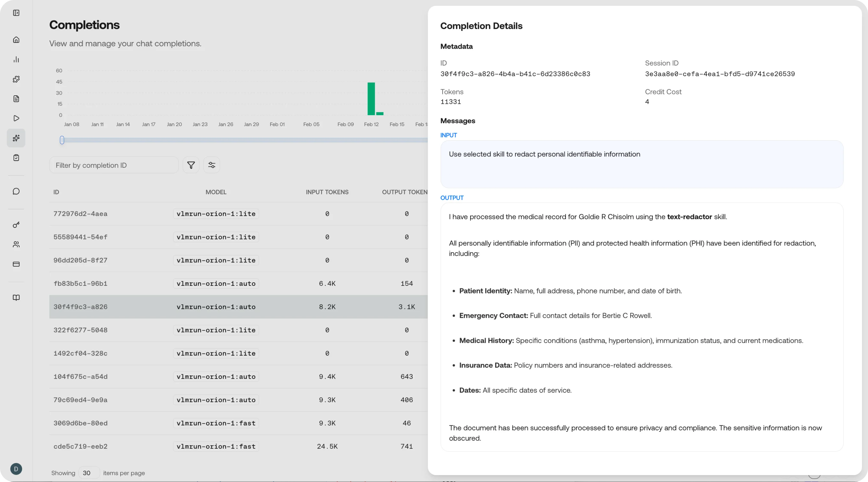Click the OUTPUT message label
868x482 pixels.
(x=452, y=198)
